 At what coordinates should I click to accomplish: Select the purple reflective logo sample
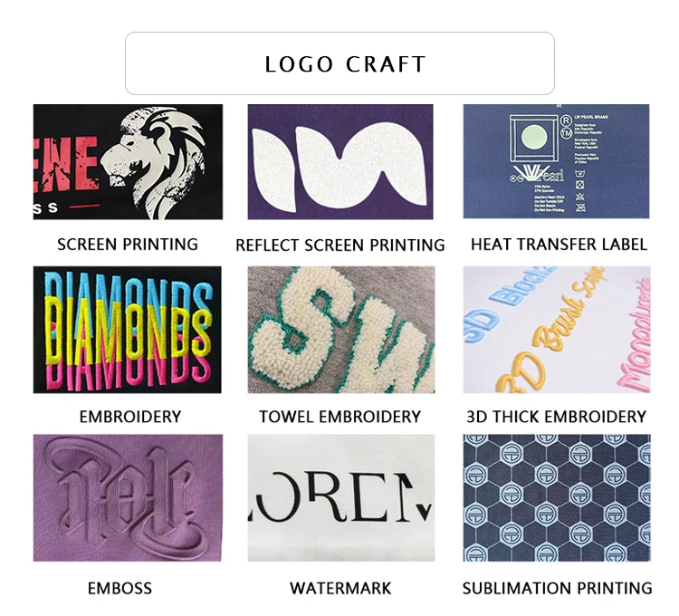coord(339,161)
